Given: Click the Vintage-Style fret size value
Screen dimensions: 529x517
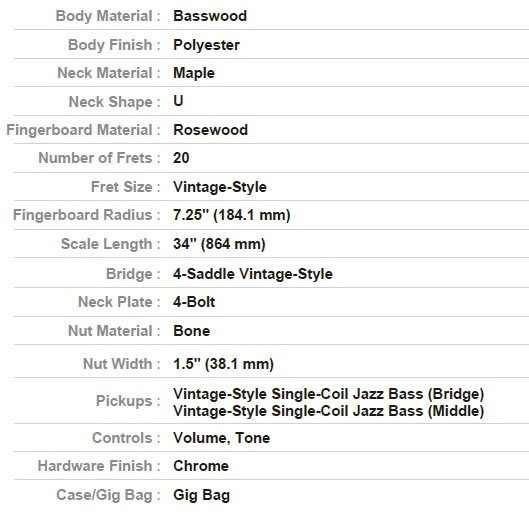Looking at the screenshot, I should 220,187.
